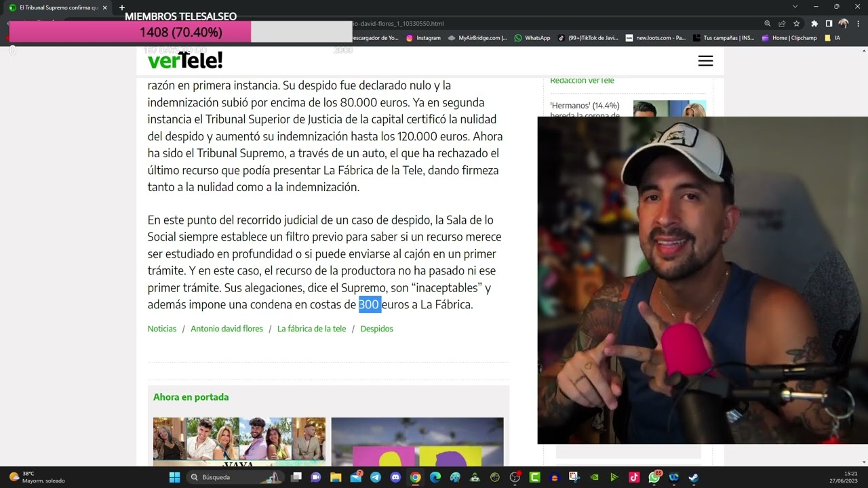Open Task View on the taskbar
The image size is (868, 488).
point(296,477)
